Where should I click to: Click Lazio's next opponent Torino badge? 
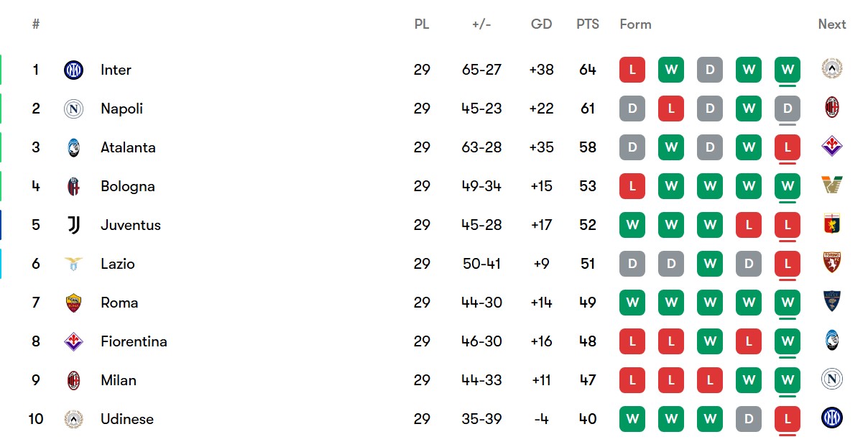(x=832, y=263)
